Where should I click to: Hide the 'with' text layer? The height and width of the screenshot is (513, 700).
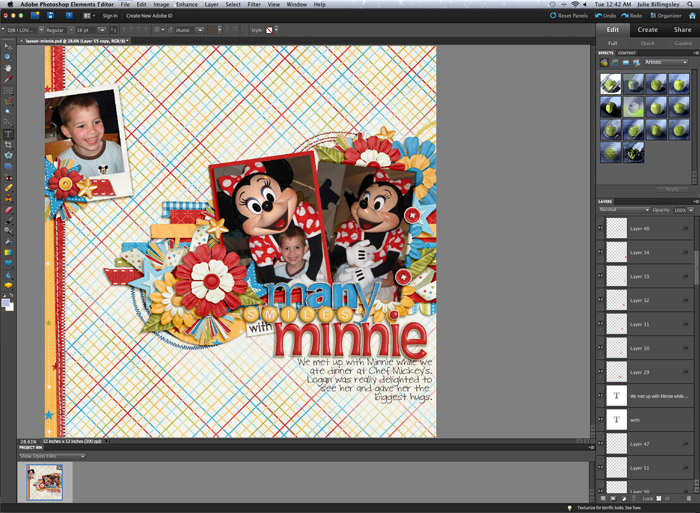coord(600,419)
